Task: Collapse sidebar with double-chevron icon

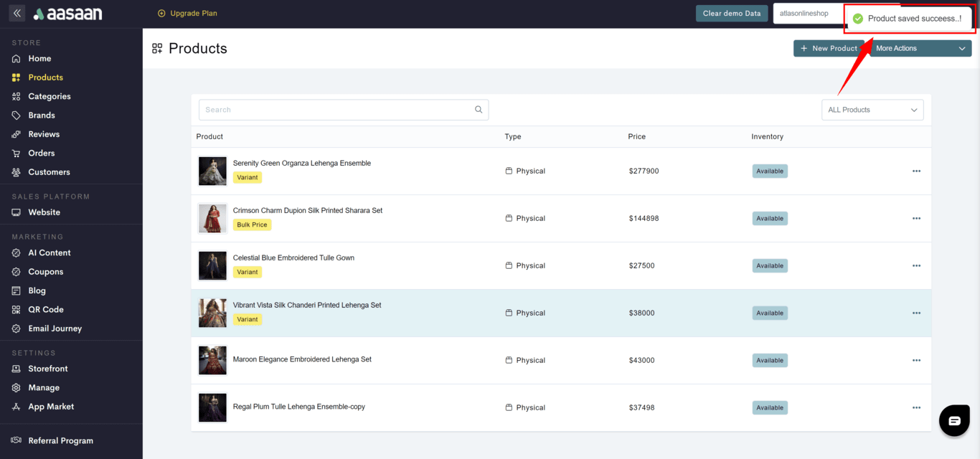Action: [x=17, y=14]
